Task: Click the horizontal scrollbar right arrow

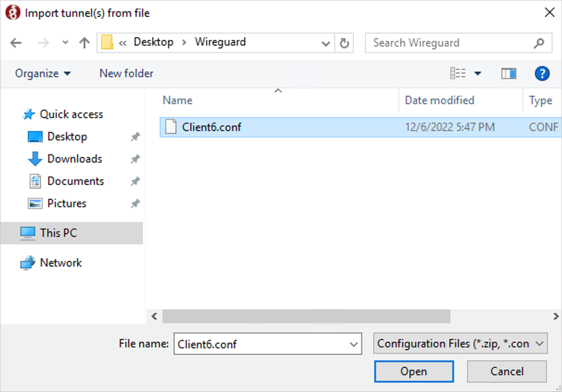Action: pyautogui.click(x=556, y=316)
